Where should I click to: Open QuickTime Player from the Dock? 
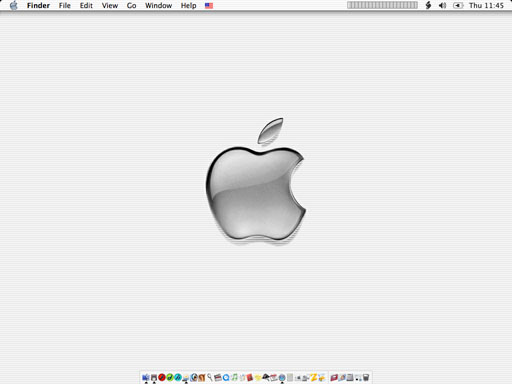click(226, 378)
